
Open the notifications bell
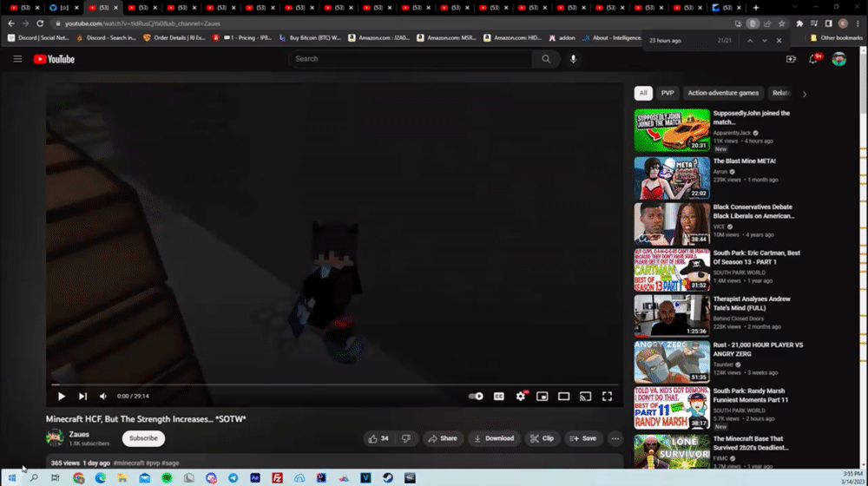coord(813,59)
